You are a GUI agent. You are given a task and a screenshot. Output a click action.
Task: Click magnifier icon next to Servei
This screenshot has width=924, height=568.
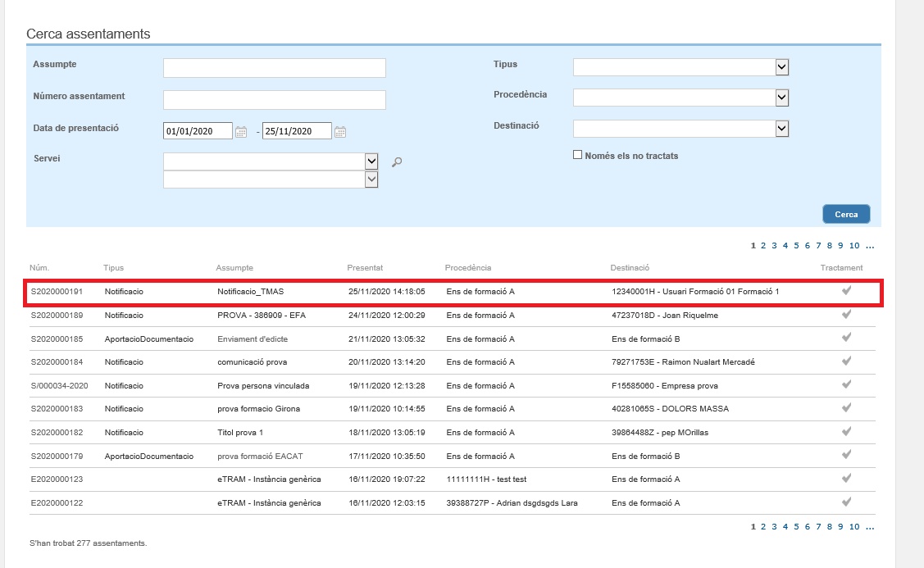click(397, 162)
